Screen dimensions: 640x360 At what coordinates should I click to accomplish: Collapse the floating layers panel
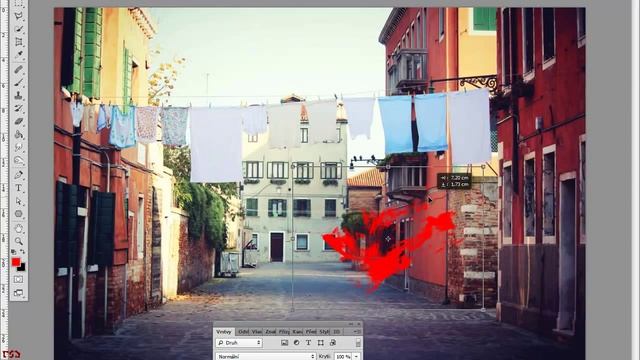(x=351, y=324)
